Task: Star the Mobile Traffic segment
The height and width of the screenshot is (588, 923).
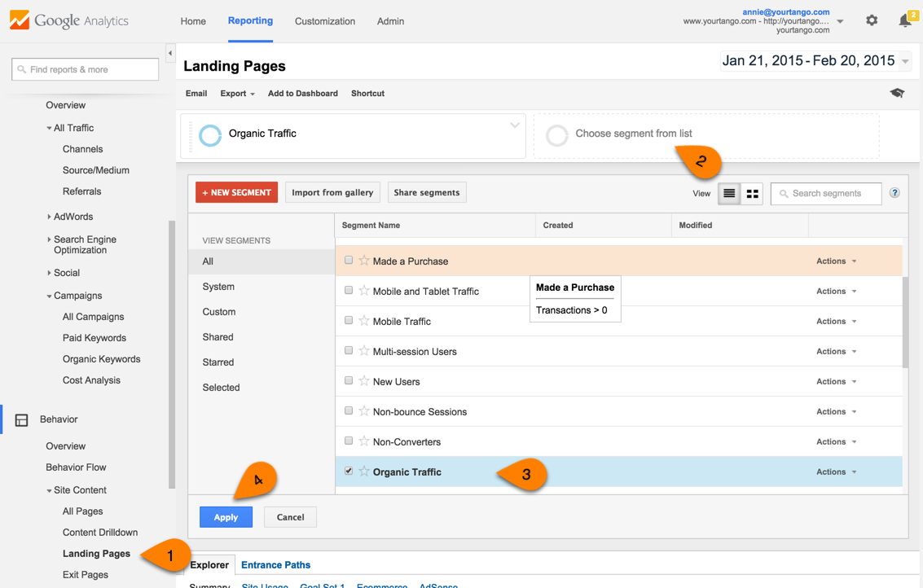Action: pos(364,321)
